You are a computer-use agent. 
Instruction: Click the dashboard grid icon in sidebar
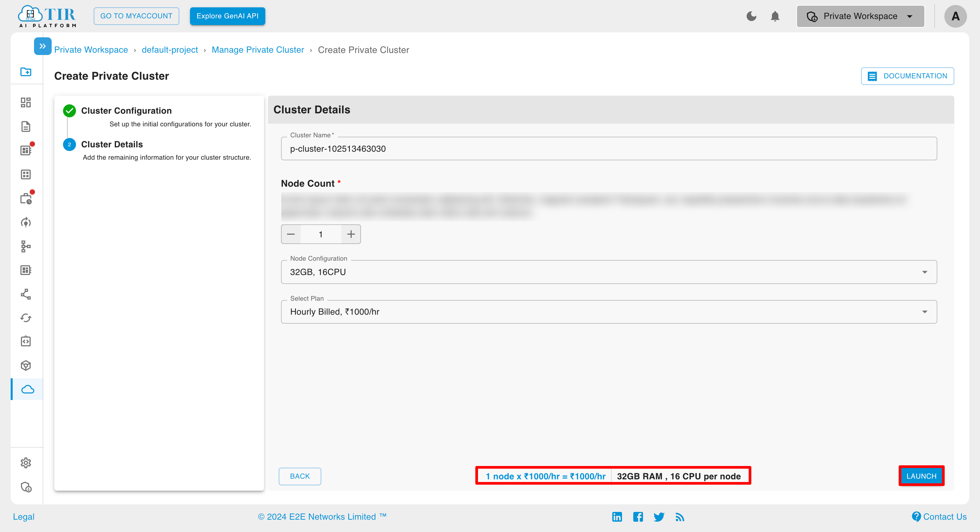coord(26,102)
